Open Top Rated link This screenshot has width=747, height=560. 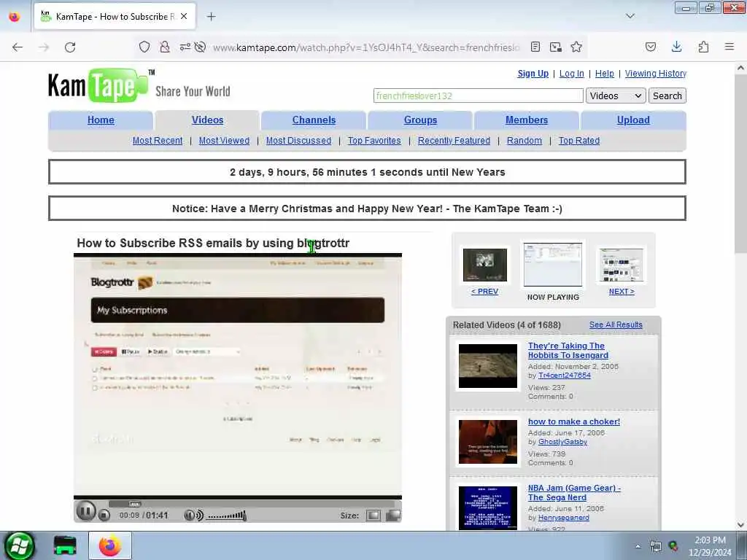pos(578,141)
